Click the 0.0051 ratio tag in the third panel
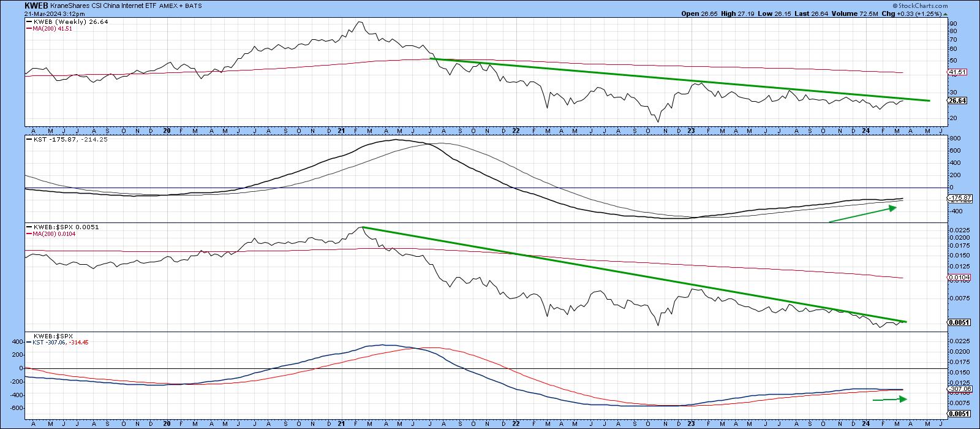The width and height of the screenshot is (980, 429). pos(959,322)
